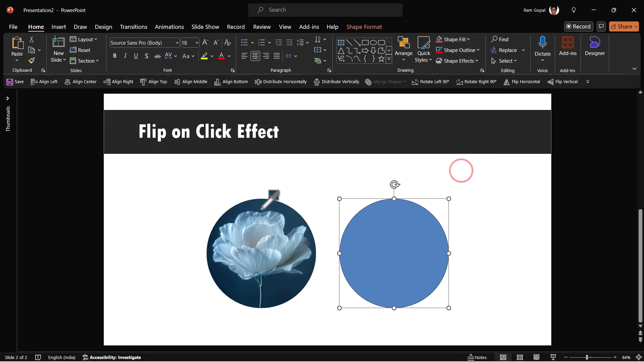Toggle Bold formatting
Image resolution: width=644 pixels, height=362 pixels.
pos(115,56)
